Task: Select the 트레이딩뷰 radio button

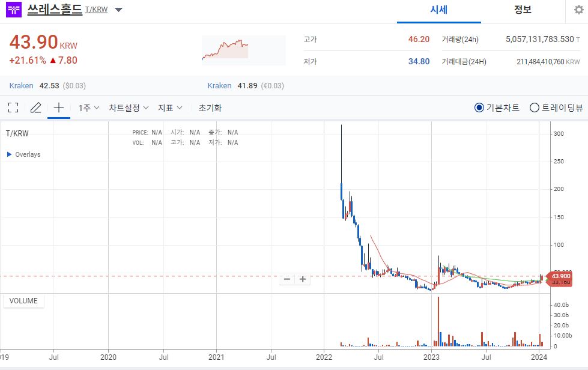Action: coord(533,107)
